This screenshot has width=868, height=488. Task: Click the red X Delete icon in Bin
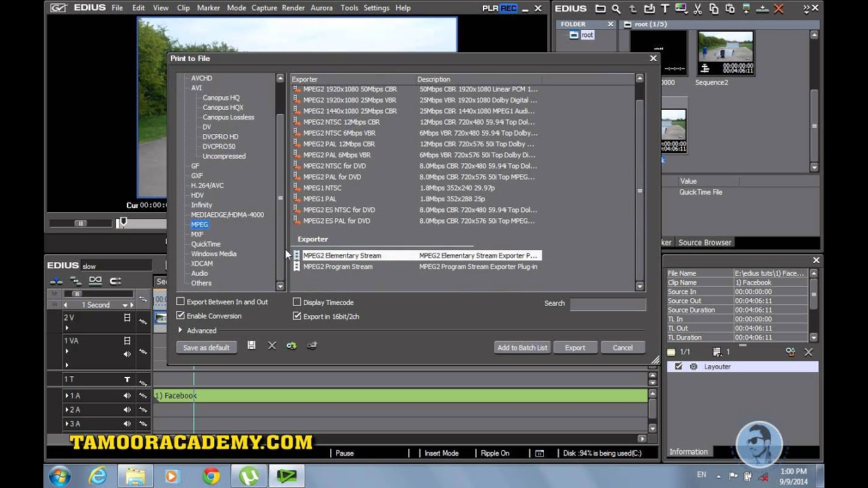tap(778, 8)
